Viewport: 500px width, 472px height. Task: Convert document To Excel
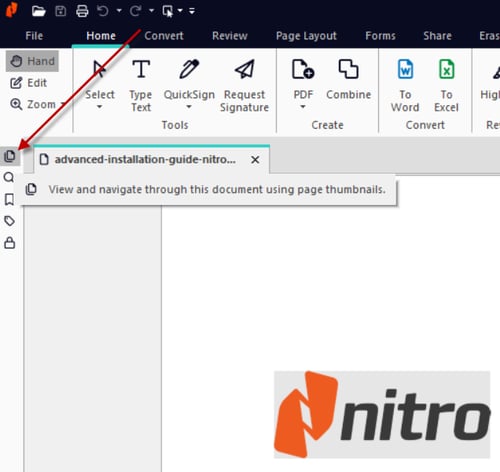(446, 86)
